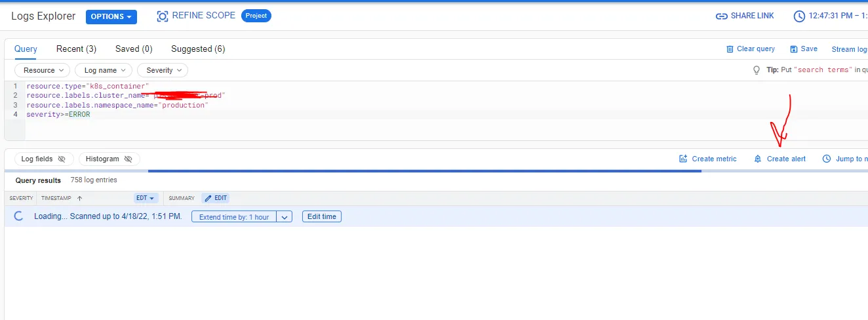Click the Refine Scope target icon
The height and width of the screenshot is (320, 868).
point(163,16)
